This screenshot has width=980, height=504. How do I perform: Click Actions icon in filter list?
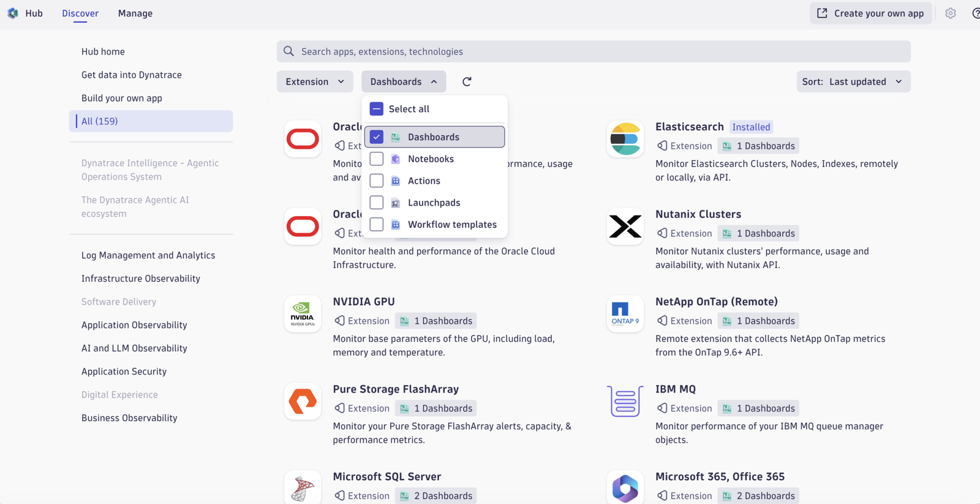396,181
